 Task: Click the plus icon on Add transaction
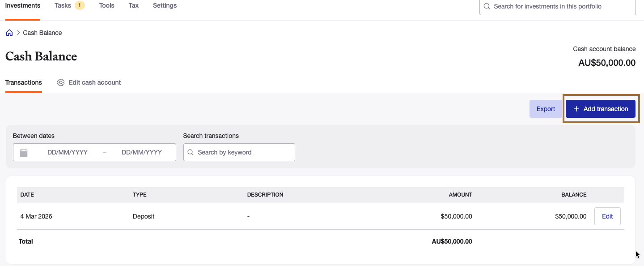pos(576,109)
